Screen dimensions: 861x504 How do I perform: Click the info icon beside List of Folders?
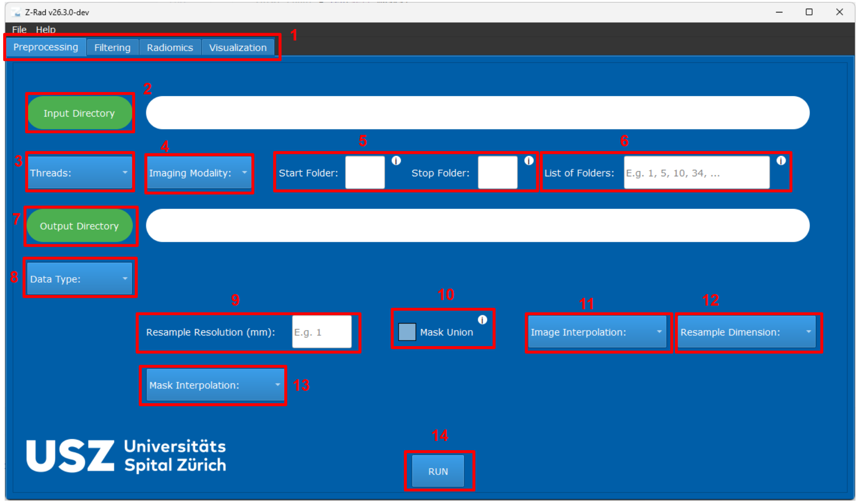tap(781, 161)
